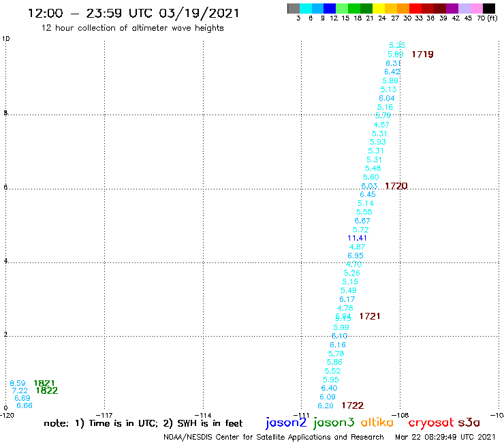Click the light green legend swatch
504x443 pixels.
tap(342, 8)
